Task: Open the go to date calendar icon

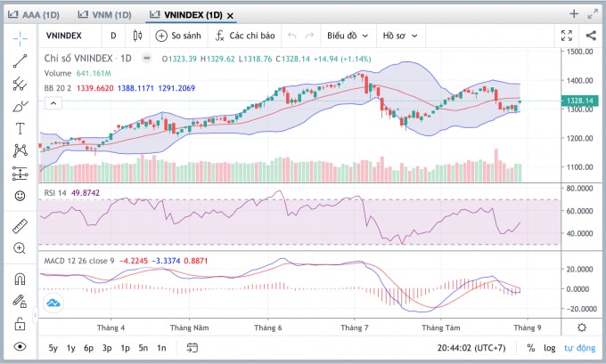Action: coord(192,347)
